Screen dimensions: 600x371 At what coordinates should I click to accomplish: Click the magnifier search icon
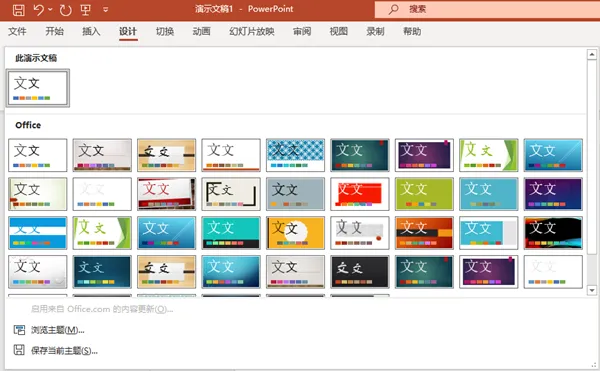(x=393, y=9)
